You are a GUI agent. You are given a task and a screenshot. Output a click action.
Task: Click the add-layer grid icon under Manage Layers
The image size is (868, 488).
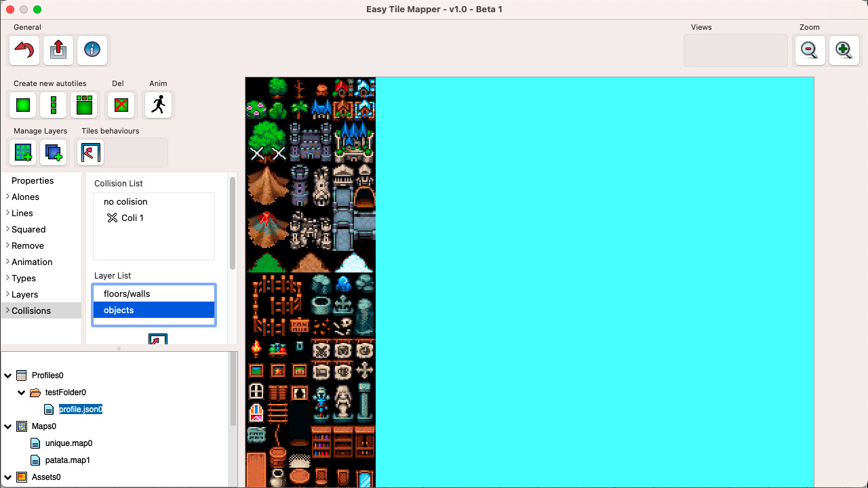coord(22,152)
